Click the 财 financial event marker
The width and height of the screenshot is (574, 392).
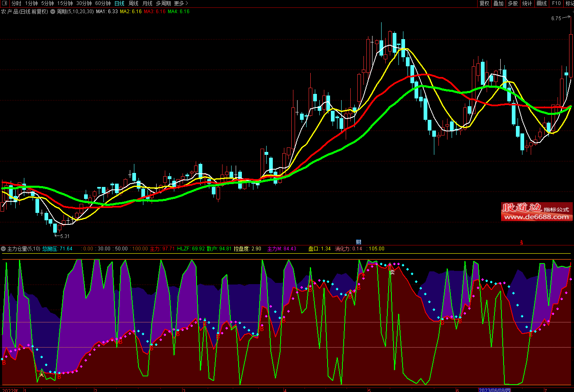point(358,242)
